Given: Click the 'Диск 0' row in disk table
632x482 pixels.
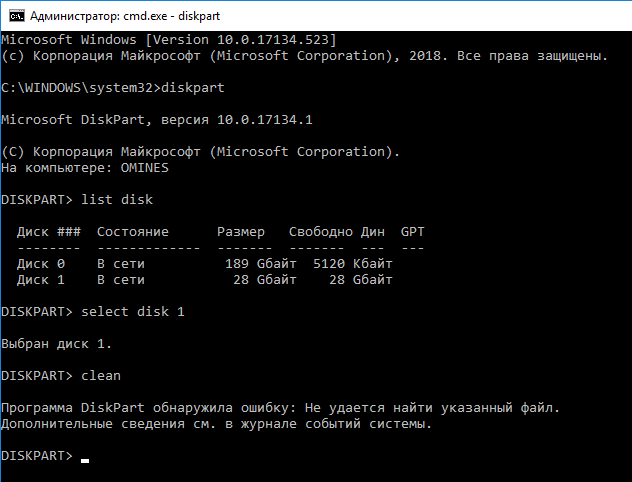Looking at the screenshot, I should coord(204,264).
